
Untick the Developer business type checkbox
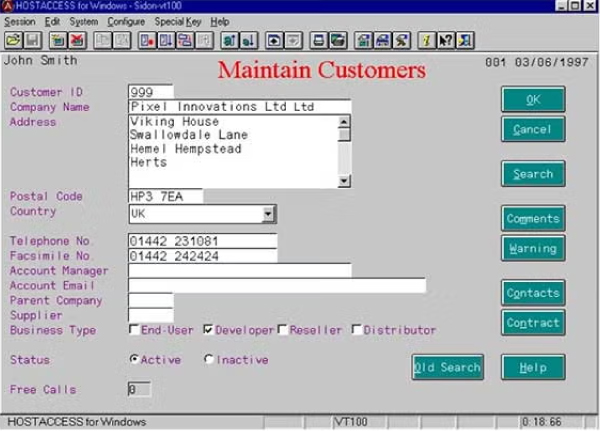[x=208, y=330]
